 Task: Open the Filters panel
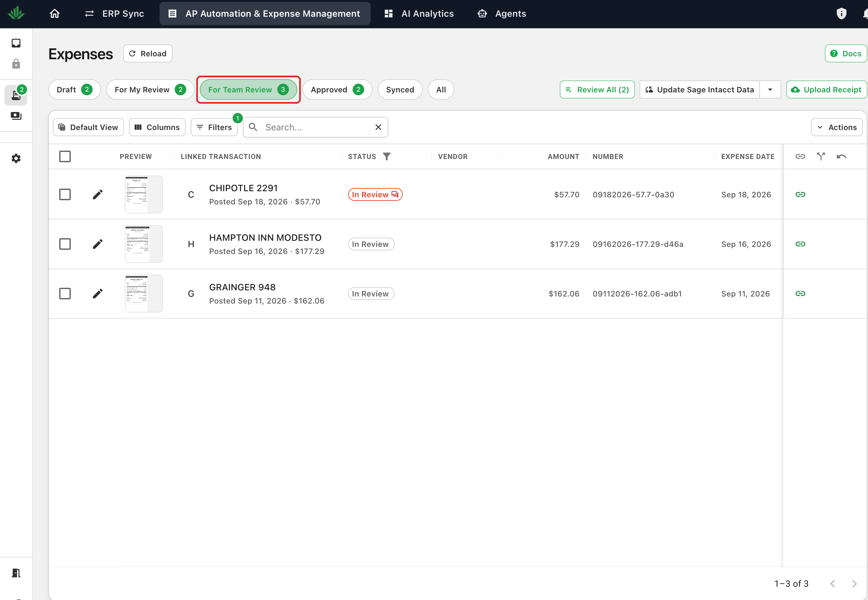pyautogui.click(x=214, y=127)
